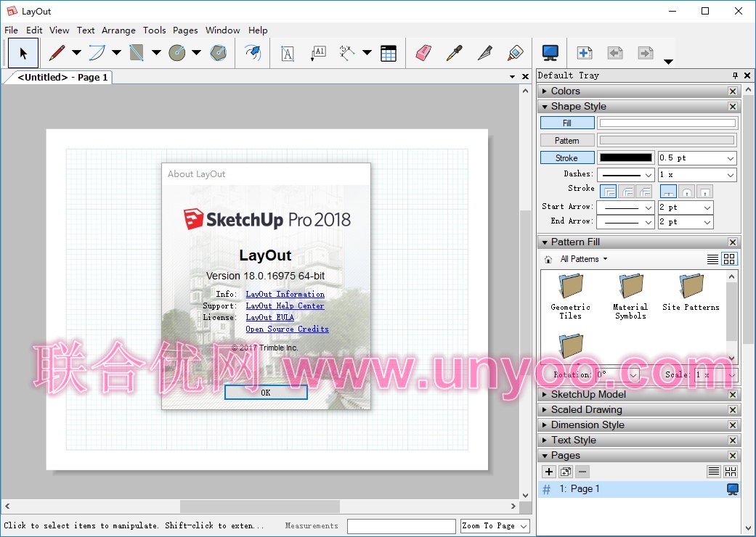
Task: Open the Arrange menu
Action: coord(118,30)
